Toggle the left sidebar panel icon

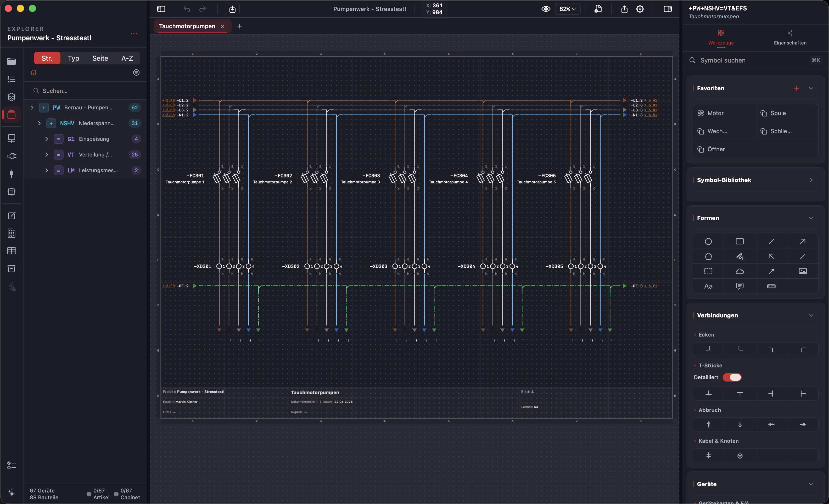point(161,9)
